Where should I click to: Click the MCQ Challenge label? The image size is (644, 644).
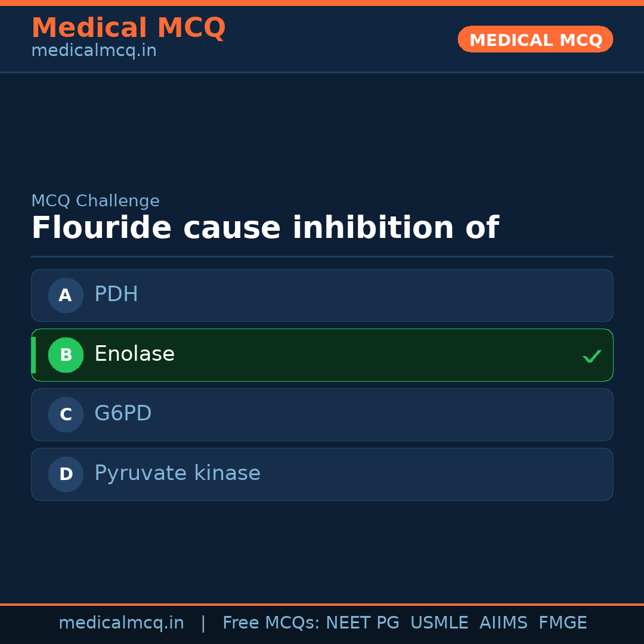(x=95, y=201)
